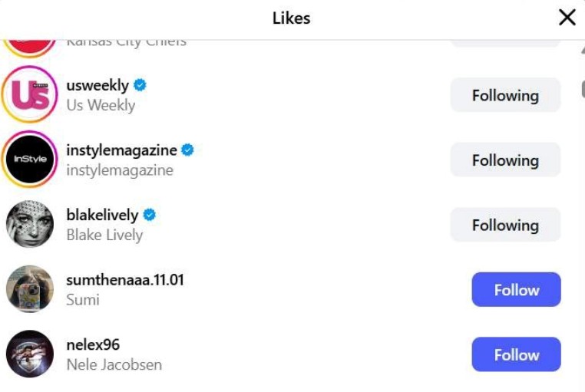The height and width of the screenshot is (392, 585).
Task: Click the Kansas City Chiefs avatar
Action: tap(30, 44)
